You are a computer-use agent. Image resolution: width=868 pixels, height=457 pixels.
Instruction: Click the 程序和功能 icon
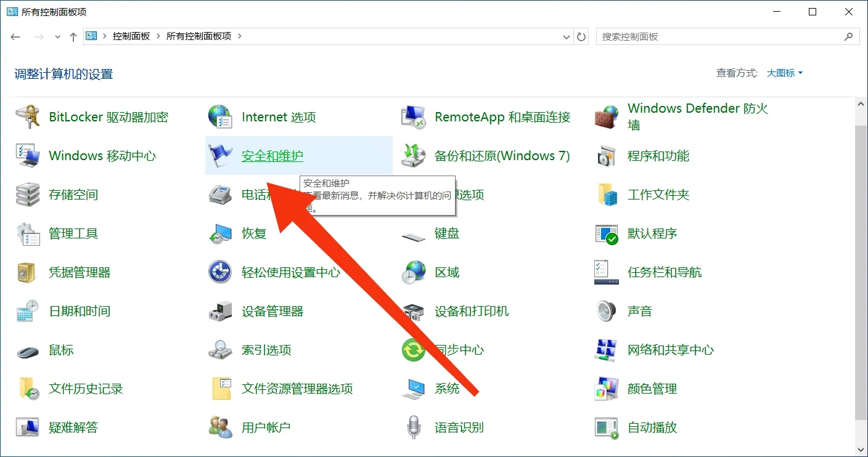(x=607, y=156)
